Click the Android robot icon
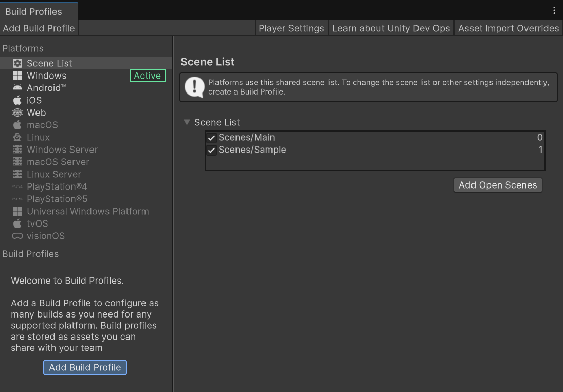The height and width of the screenshot is (392, 563). tap(17, 88)
